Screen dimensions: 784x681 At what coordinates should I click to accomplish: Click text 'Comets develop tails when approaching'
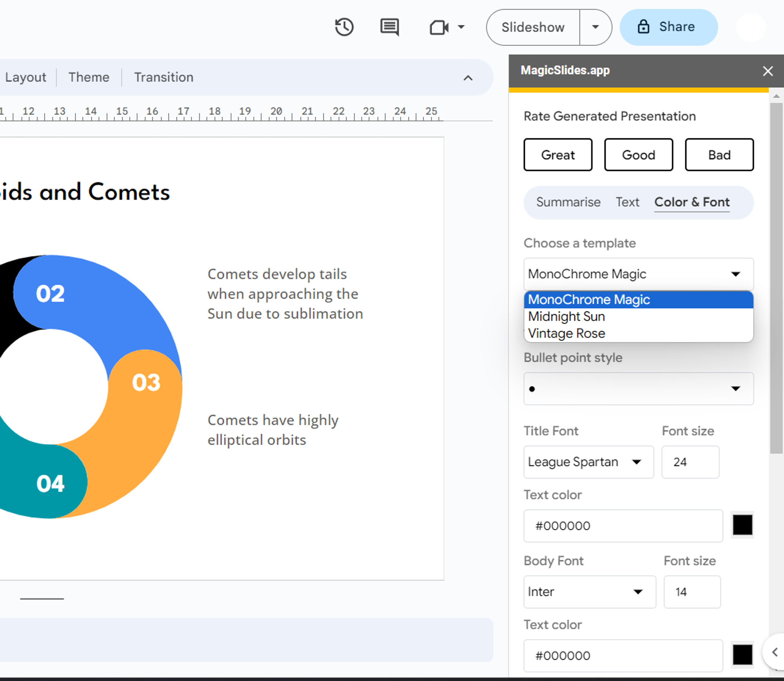click(285, 294)
